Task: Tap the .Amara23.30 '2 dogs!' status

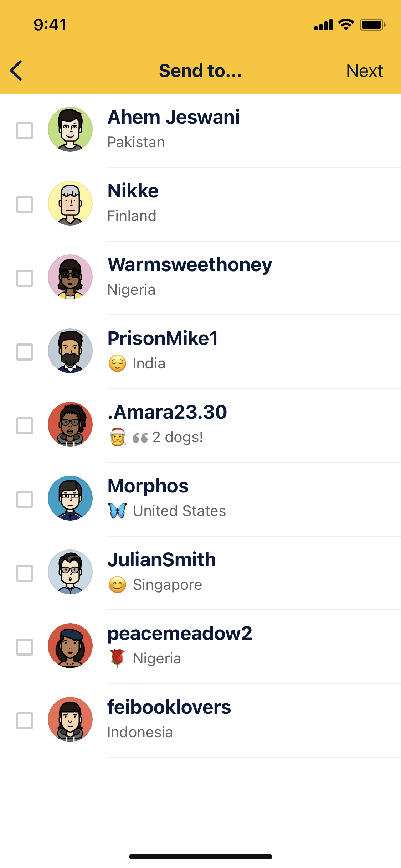Action: coord(178,437)
